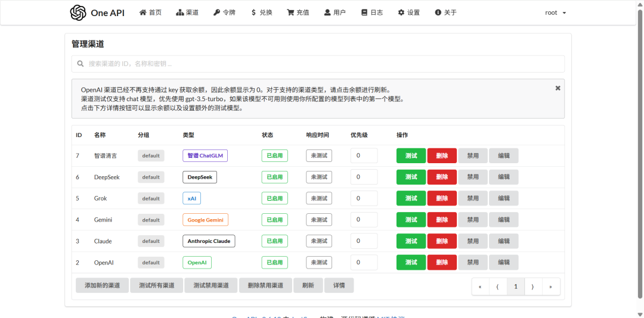Delete the Claude channel with 删除

pos(442,241)
